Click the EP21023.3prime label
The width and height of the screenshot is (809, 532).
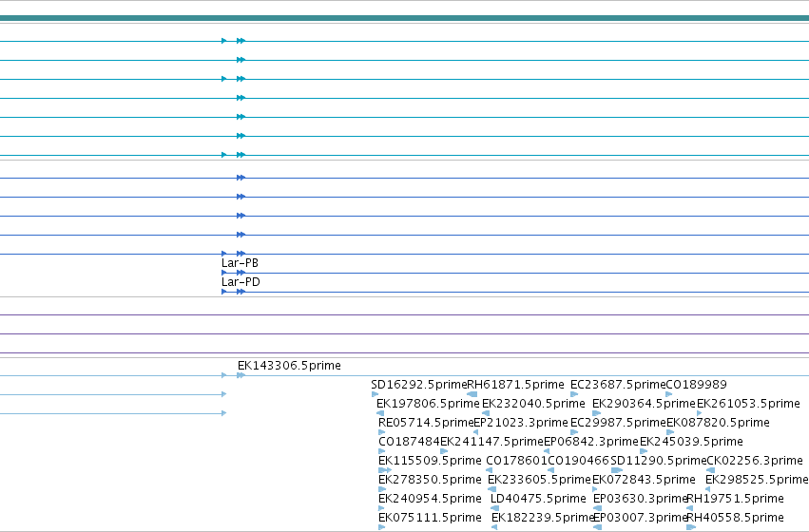521,423
